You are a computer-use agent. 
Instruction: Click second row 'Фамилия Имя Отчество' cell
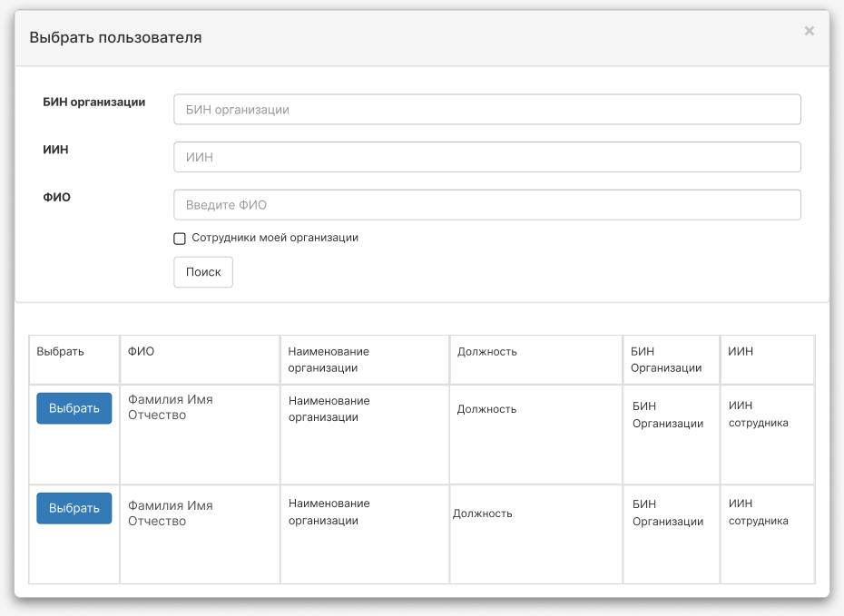click(200, 534)
